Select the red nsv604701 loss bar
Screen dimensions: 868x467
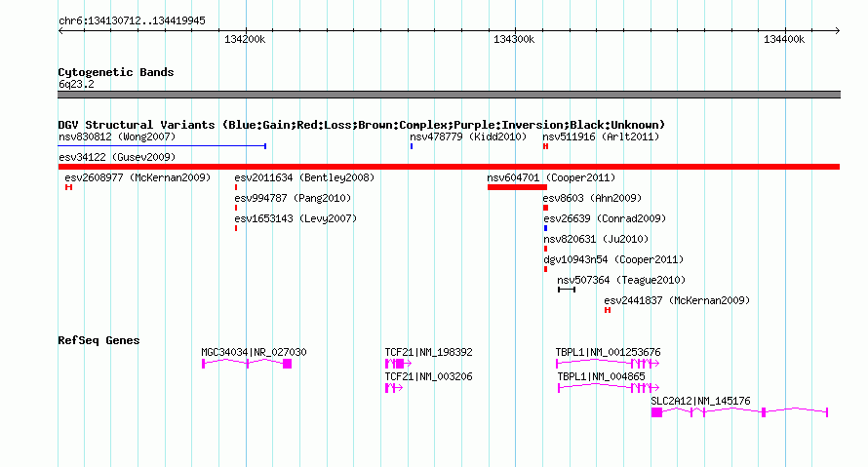(x=517, y=187)
